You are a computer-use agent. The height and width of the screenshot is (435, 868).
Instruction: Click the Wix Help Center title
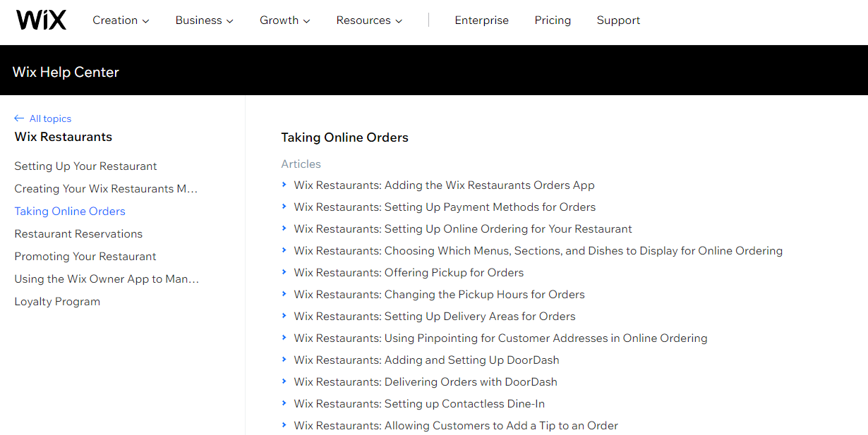(66, 72)
